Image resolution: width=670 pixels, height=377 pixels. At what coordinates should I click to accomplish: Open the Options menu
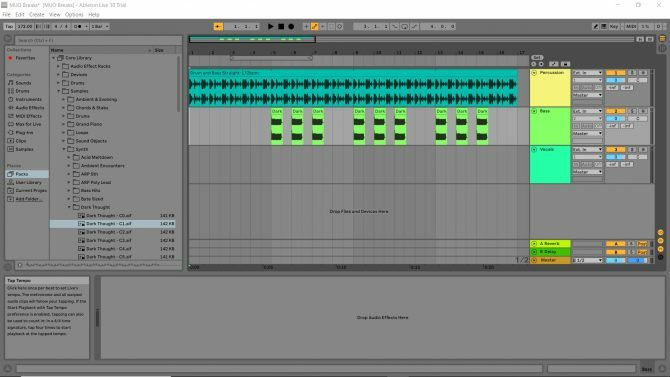click(74, 15)
